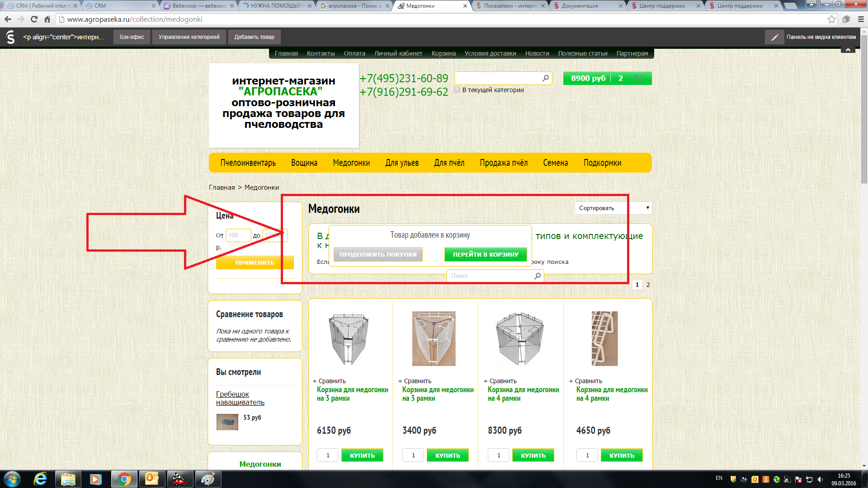Buy the 6150 руб basket via КУПИТЬ
868x488 pixels.
pos(362,455)
